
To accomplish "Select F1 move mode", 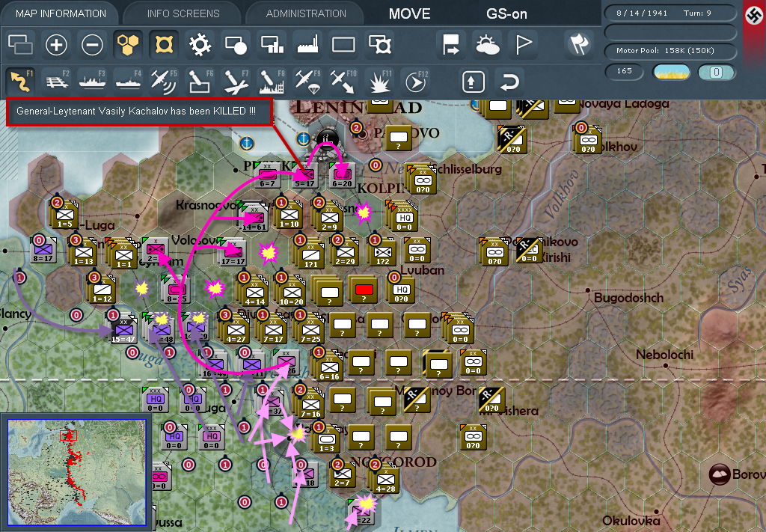I will tap(21, 81).
